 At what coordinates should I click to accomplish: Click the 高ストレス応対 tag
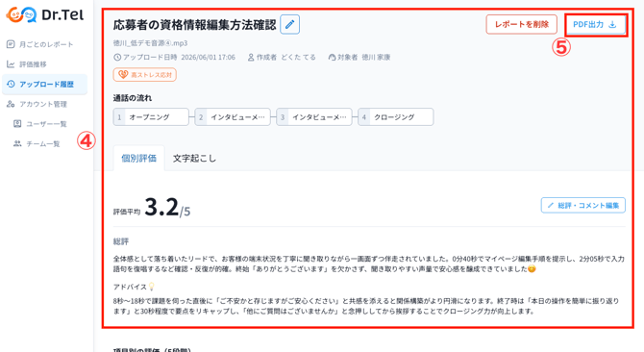pyautogui.click(x=145, y=75)
